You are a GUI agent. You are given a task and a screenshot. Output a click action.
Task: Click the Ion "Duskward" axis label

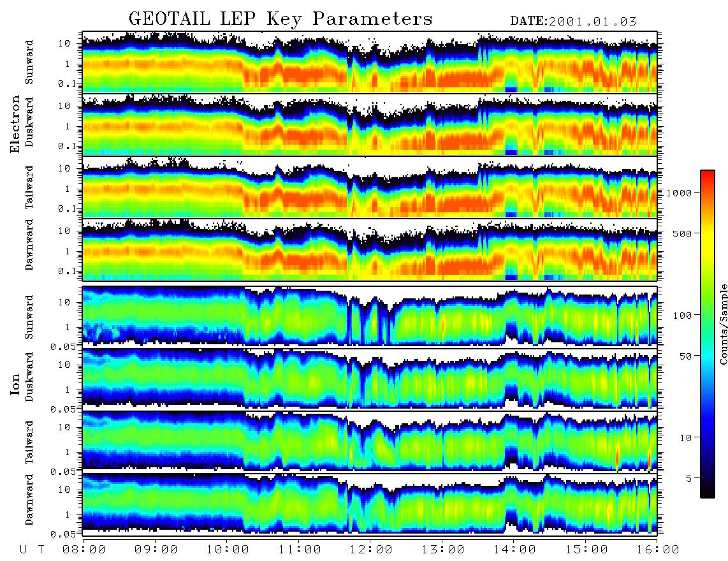(29, 377)
